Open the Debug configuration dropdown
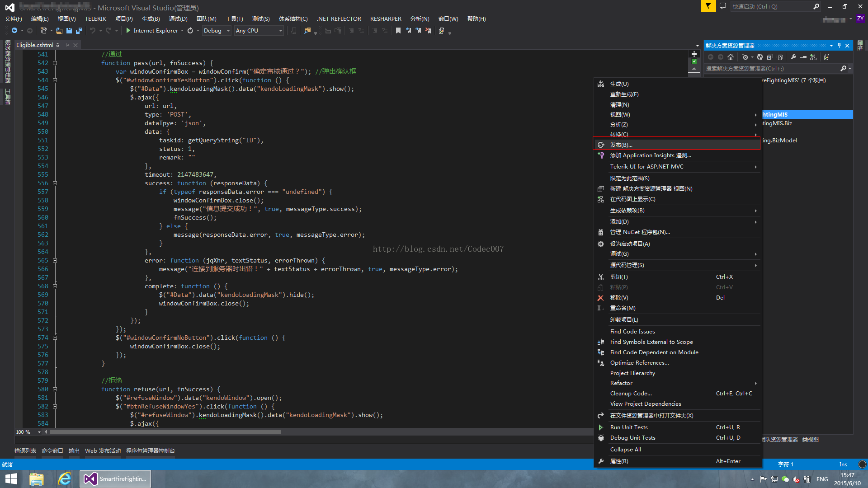 (x=228, y=31)
